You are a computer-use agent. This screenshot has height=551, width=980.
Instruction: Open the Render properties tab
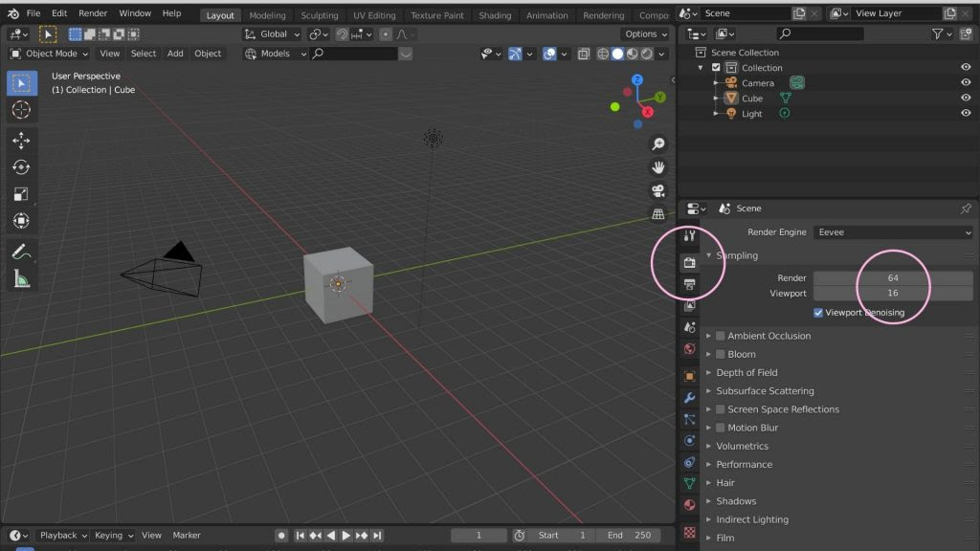(689, 263)
